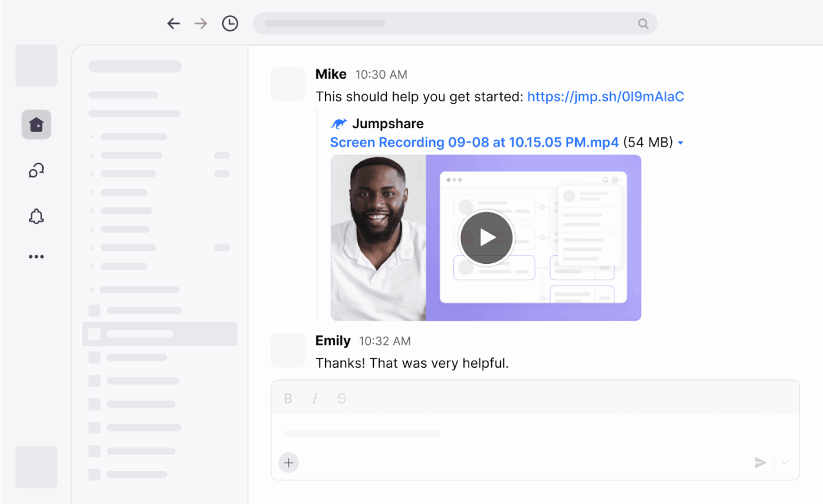
Task: Toggle italic formatting in the composer
Action: click(315, 398)
